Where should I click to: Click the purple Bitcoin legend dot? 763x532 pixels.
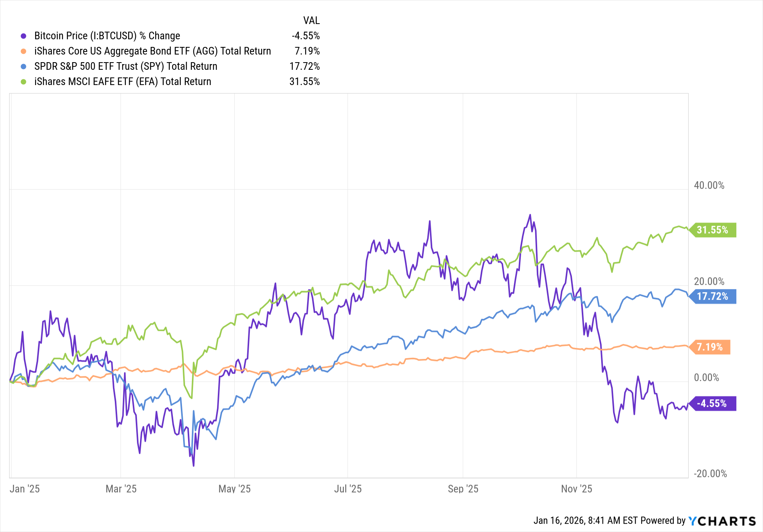pyautogui.click(x=24, y=36)
